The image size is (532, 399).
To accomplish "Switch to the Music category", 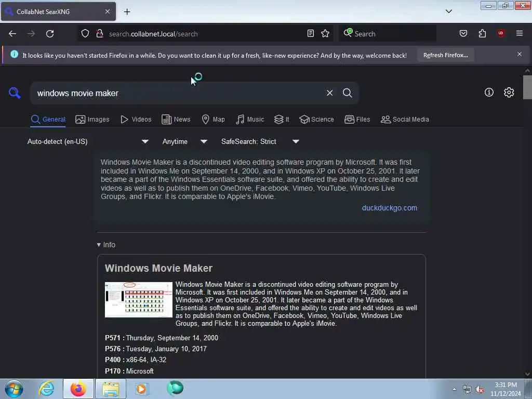I will click(x=250, y=119).
